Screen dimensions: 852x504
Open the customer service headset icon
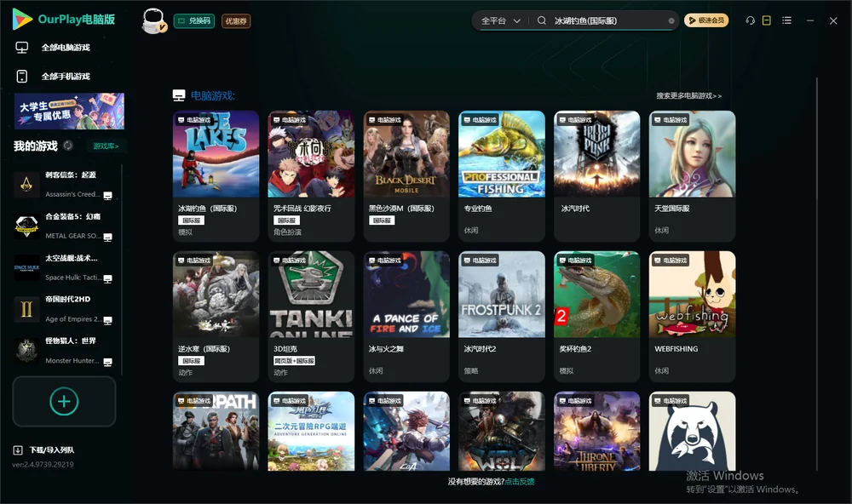(751, 20)
